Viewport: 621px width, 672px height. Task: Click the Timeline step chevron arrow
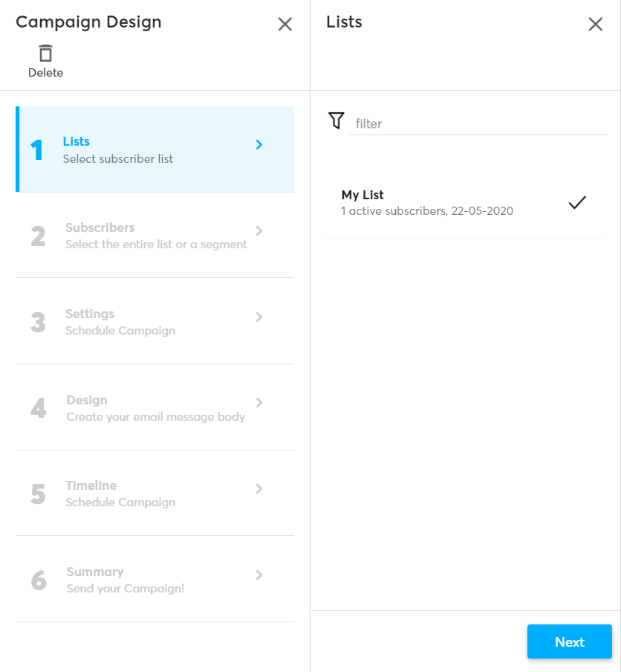(259, 488)
